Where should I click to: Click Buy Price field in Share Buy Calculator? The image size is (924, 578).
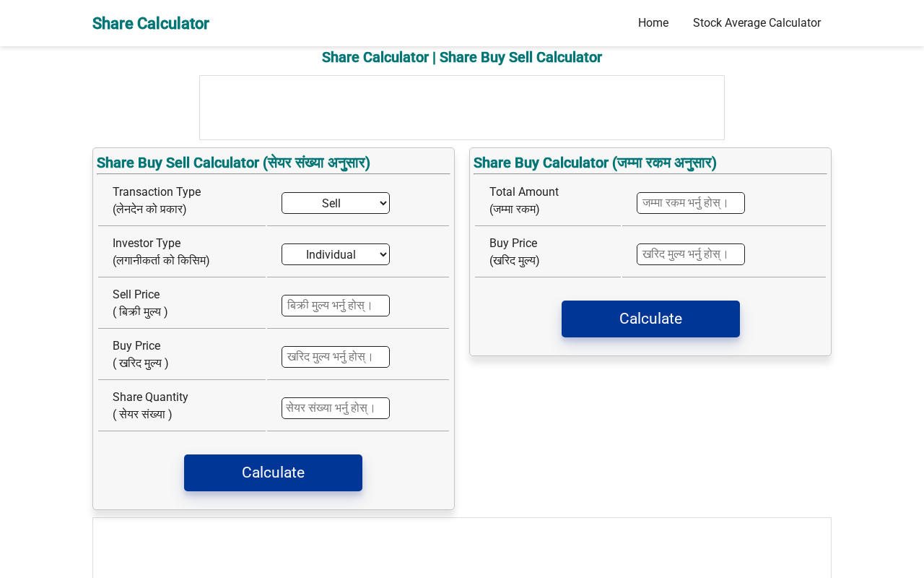click(x=691, y=254)
